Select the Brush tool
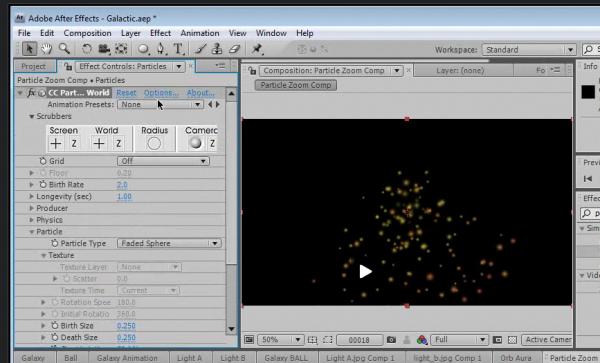 click(x=201, y=49)
